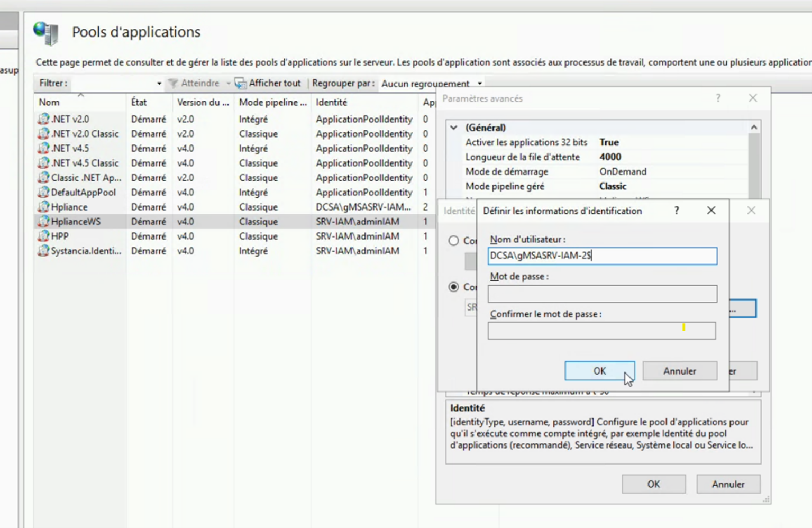Sort by the État column header

click(139, 102)
